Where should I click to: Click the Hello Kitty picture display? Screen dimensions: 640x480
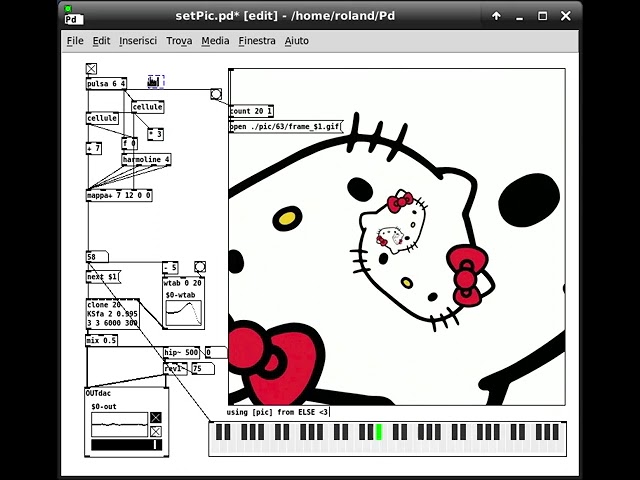click(x=397, y=237)
